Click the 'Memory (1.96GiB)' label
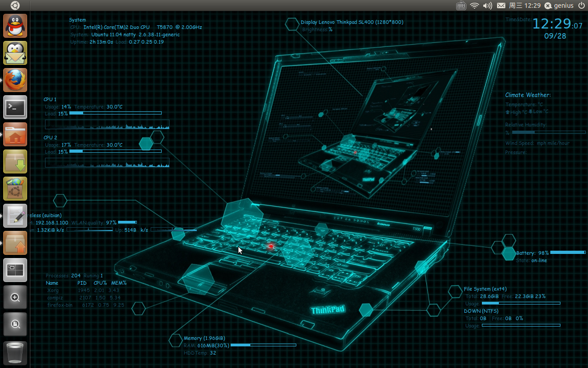 [x=204, y=338]
